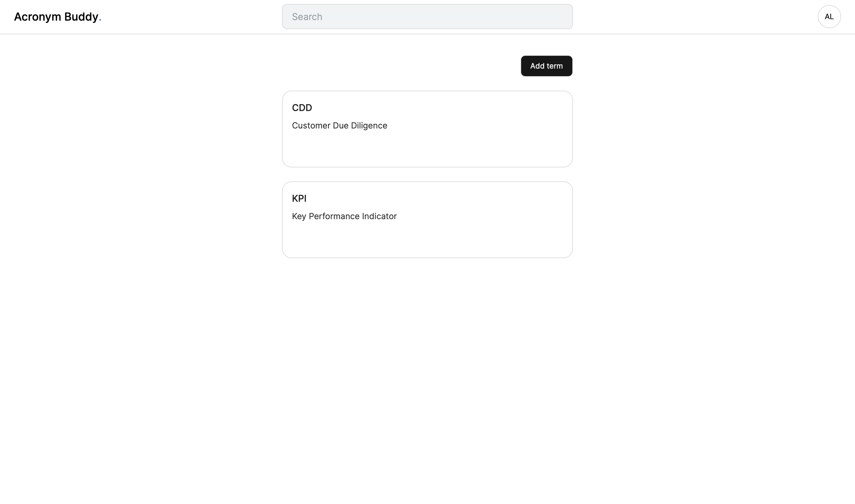Open the AL user avatar menu

829,17
